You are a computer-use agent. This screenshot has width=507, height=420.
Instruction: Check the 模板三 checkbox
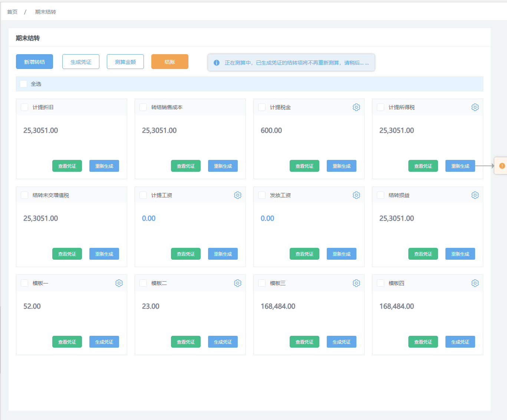point(262,283)
